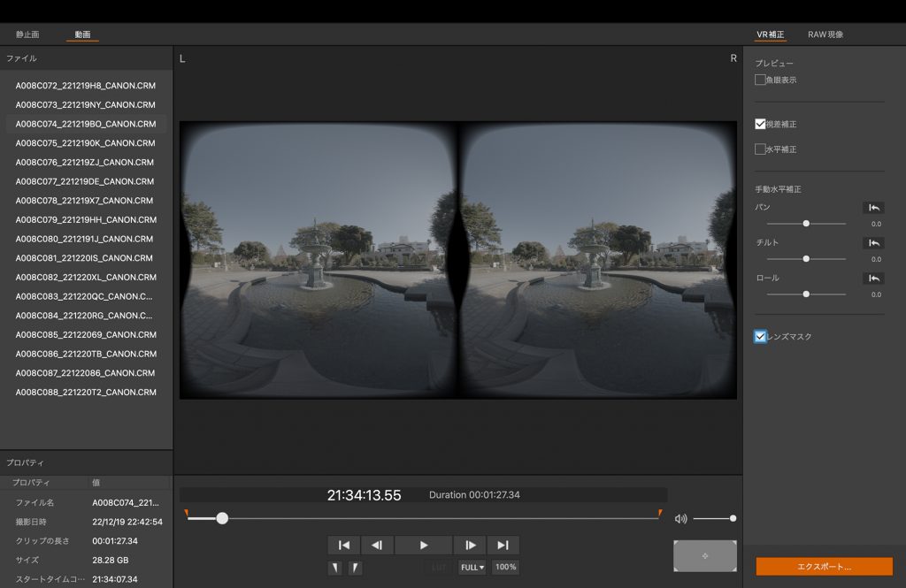Select the Play button to start playback
This screenshot has height=588, width=906.
422,545
